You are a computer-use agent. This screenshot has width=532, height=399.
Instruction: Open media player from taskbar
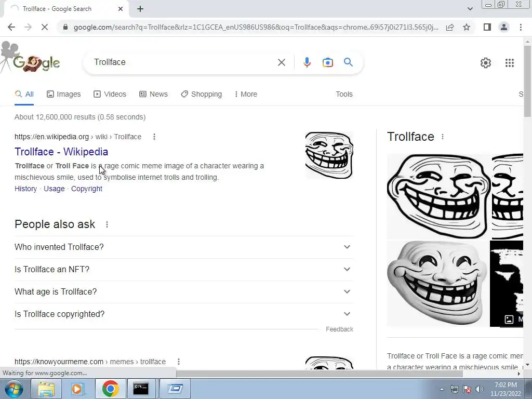(77, 389)
